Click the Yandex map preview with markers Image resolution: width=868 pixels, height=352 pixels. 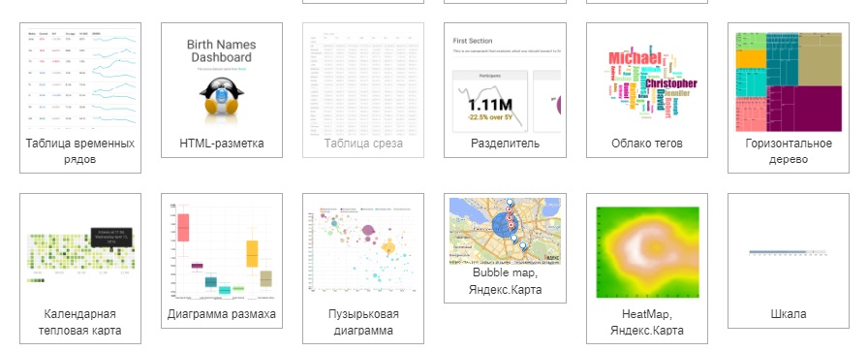click(505, 231)
